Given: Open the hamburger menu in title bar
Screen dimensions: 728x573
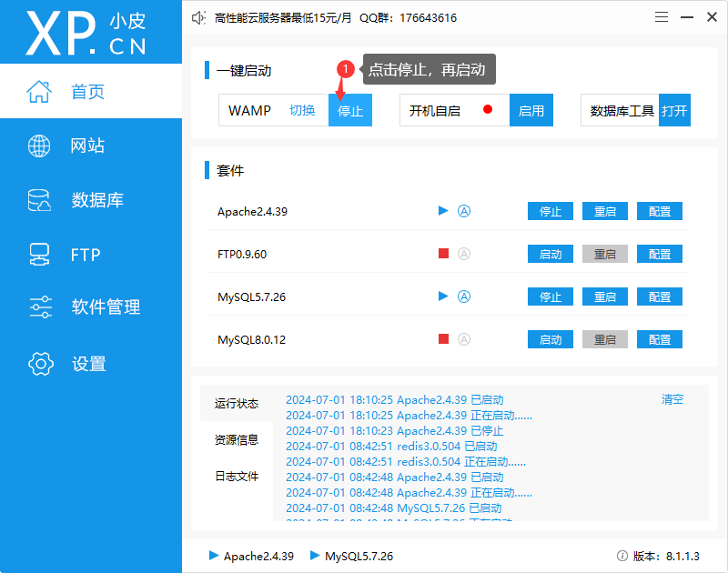Looking at the screenshot, I should pos(662,17).
